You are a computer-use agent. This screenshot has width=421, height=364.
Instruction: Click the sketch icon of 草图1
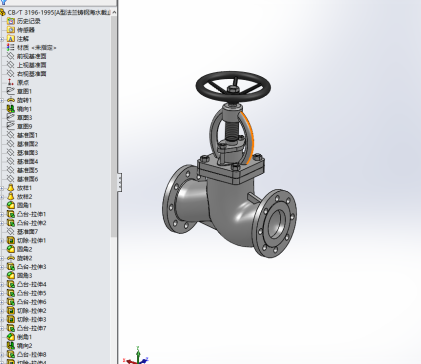tap(11, 91)
